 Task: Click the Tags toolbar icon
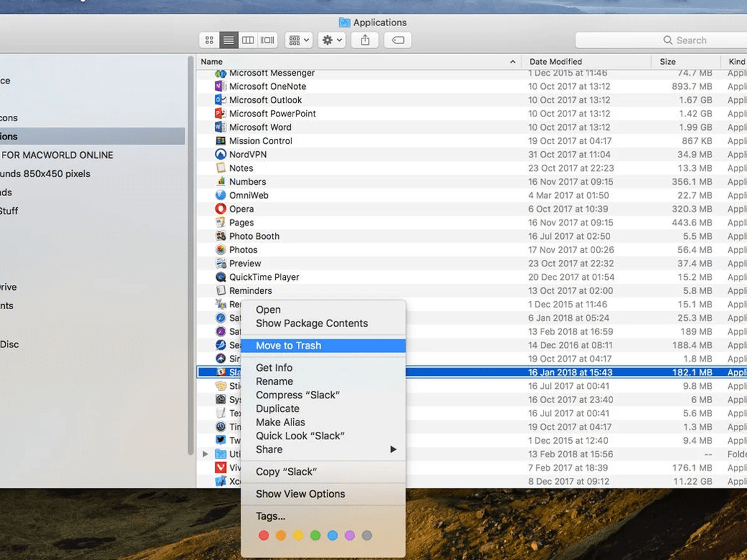click(398, 40)
